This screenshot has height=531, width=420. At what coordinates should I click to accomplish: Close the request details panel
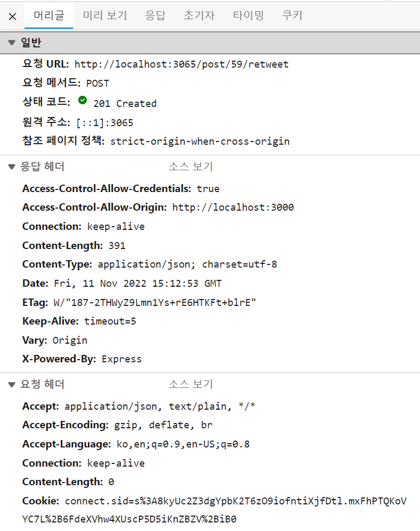click(x=13, y=16)
